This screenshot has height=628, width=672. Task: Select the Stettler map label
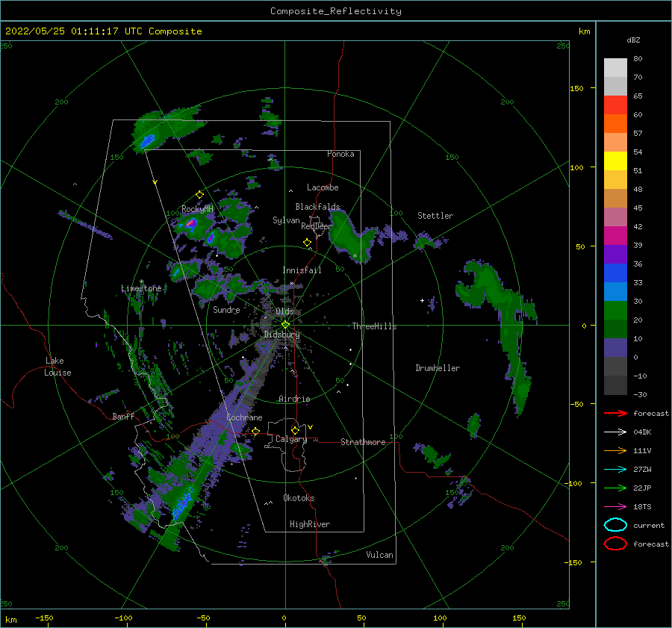pyautogui.click(x=435, y=216)
